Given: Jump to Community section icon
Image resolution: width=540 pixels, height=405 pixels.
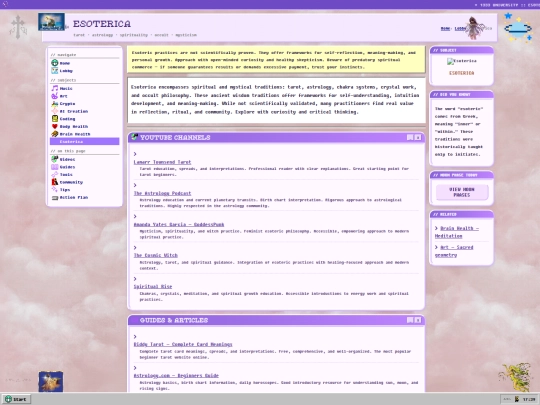Looking at the screenshot, I should 54,182.
